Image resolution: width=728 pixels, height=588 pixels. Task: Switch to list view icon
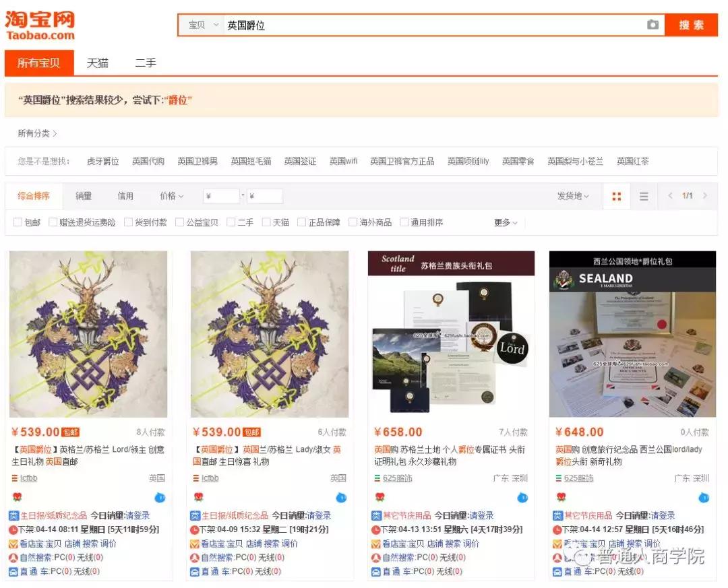[644, 196]
